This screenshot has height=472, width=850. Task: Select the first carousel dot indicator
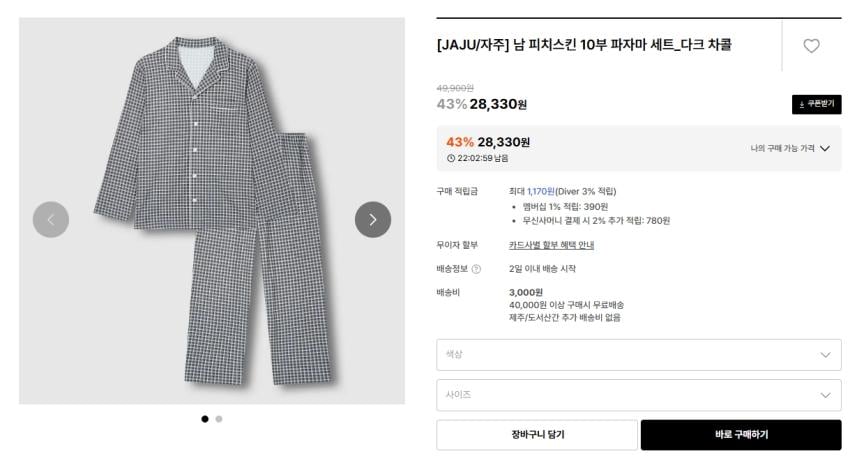point(205,419)
